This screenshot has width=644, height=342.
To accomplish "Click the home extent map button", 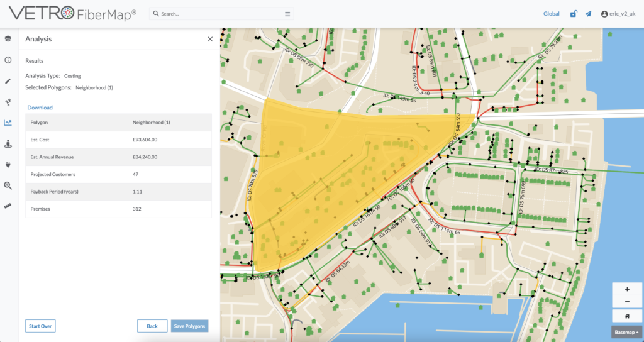I will [x=627, y=316].
